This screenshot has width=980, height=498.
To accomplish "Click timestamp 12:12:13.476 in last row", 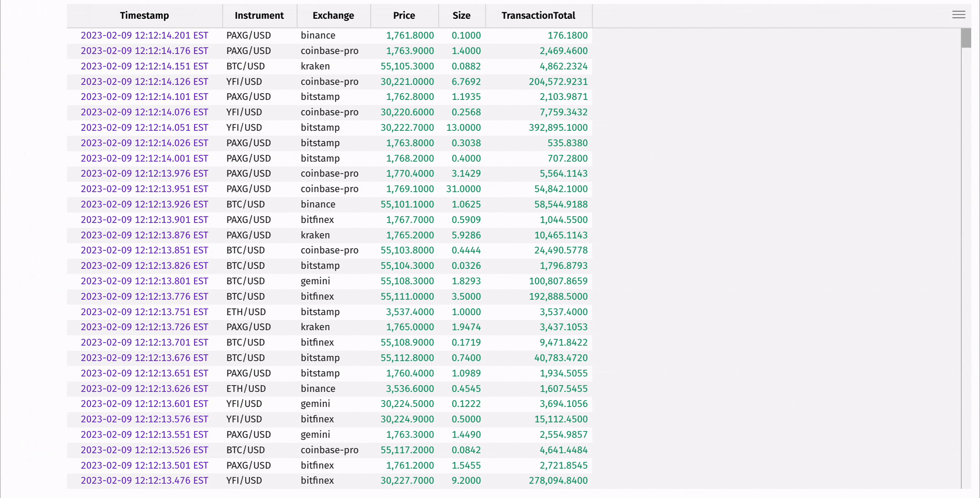I will point(144,481).
